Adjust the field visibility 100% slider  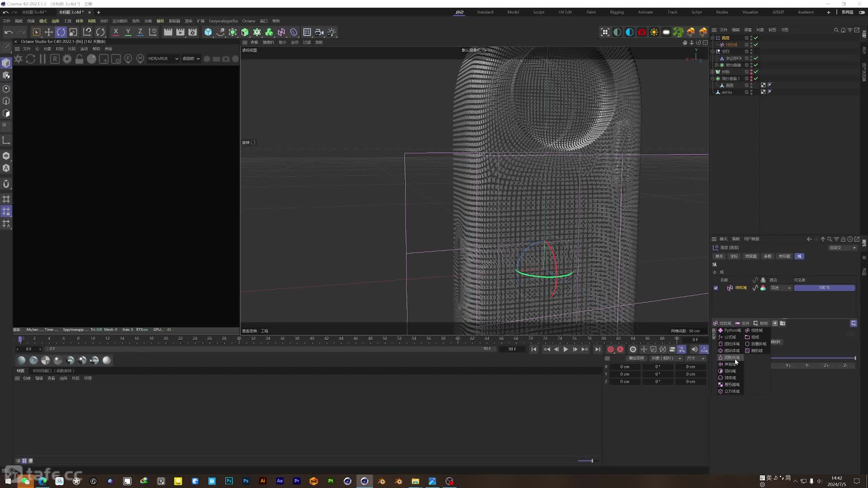pos(824,288)
